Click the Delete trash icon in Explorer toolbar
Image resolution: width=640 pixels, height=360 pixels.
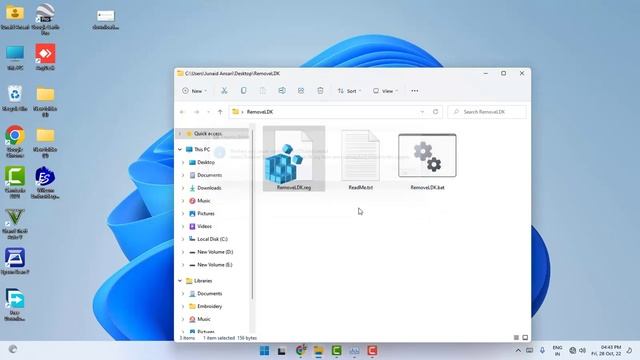[x=320, y=91]
